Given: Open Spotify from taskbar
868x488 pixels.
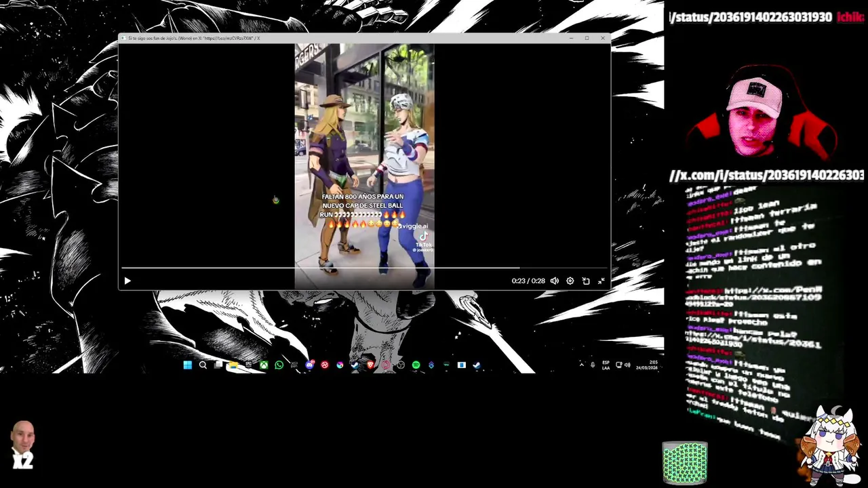Looking at the screenshot, I should [x=416, y=365].
